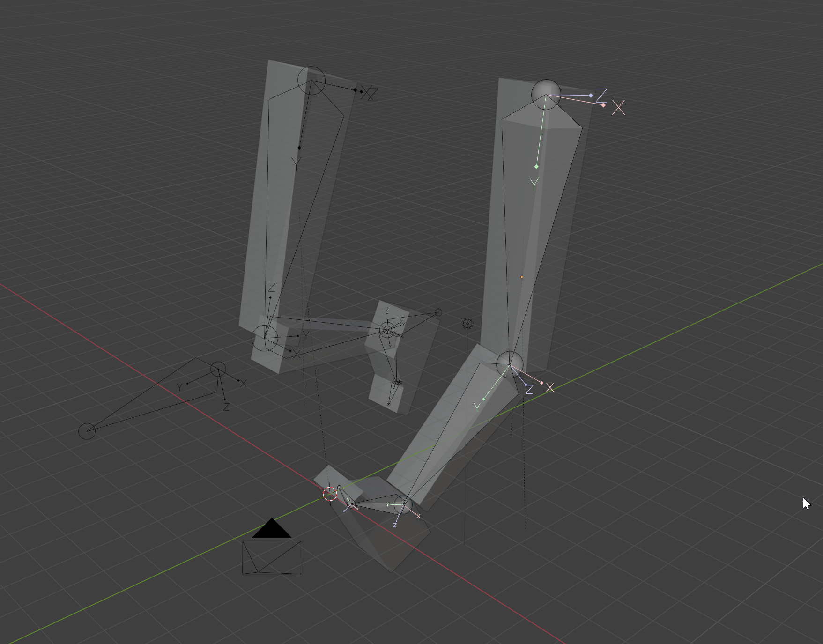Click the shaded knee joint sphere with colored axes
This screenshot has height=644, width=823.
coord(510,364)
